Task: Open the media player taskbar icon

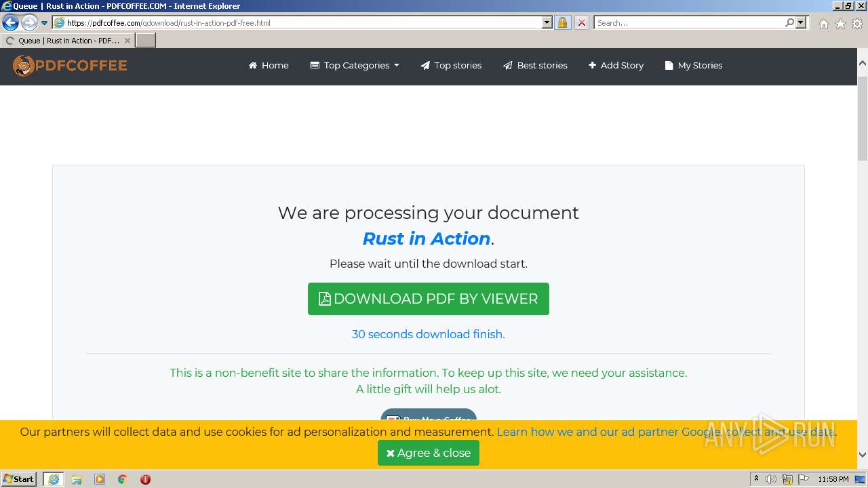Action: pos(100,479)
